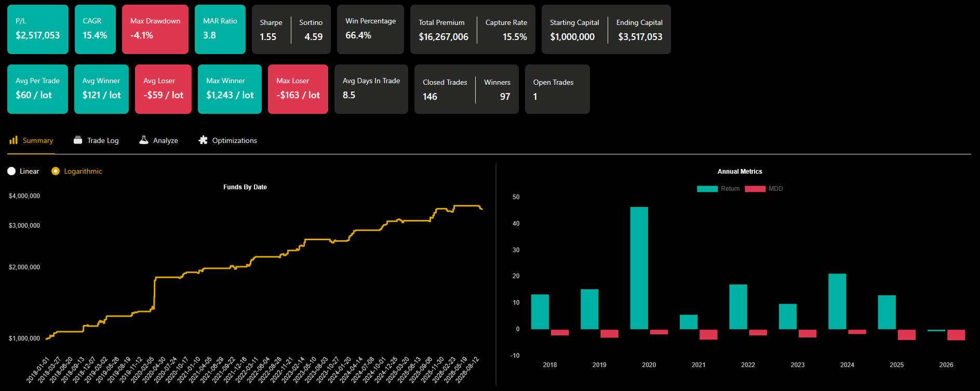This screenshot has width=980, height=391.
Task: Click the Max Winner $1,243 / lot card
Action: [230, 89]
